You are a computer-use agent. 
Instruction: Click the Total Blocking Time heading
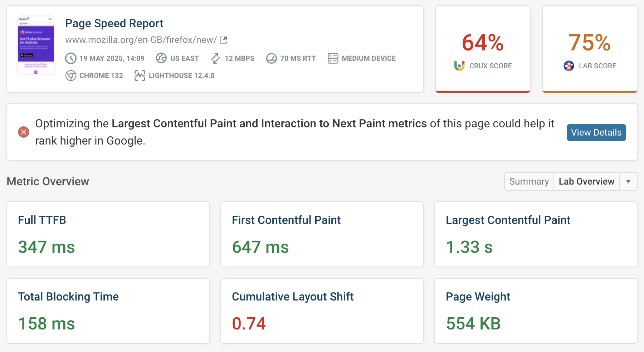68,297
